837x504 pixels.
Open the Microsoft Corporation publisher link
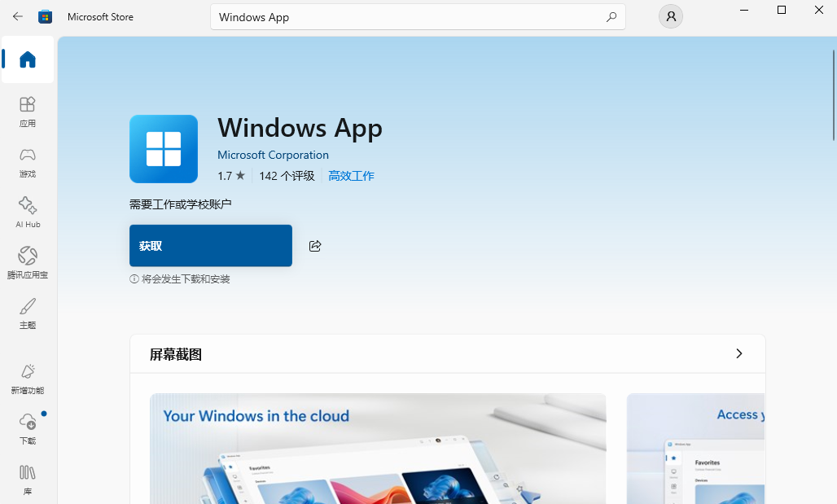[x=273, y=155]
